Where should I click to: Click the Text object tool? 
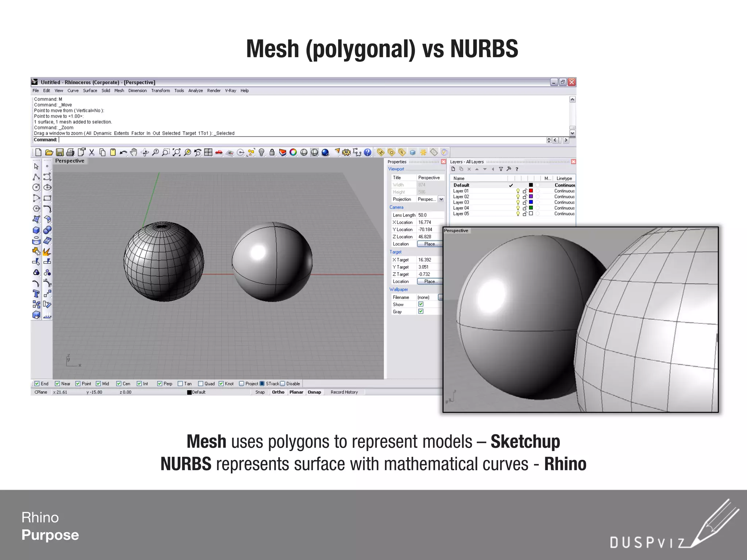point(36,294)
